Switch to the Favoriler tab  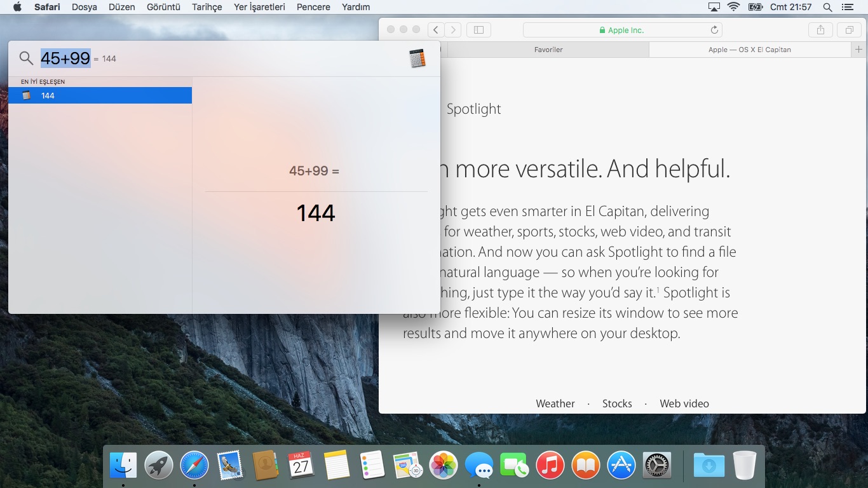548,50
